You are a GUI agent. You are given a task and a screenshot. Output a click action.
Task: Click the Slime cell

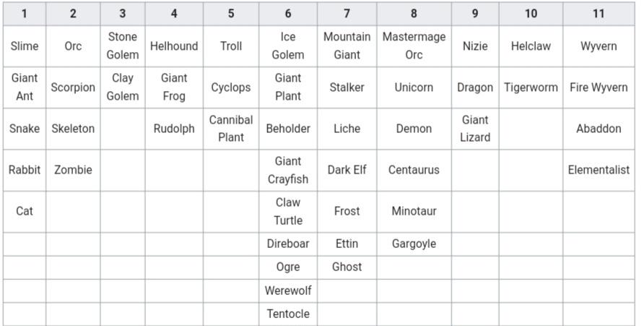pyautogui.click(x=25, y=46)
